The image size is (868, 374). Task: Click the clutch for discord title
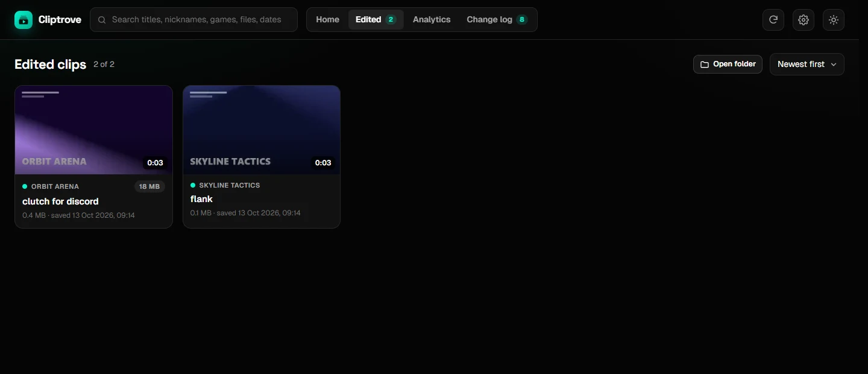60,201
